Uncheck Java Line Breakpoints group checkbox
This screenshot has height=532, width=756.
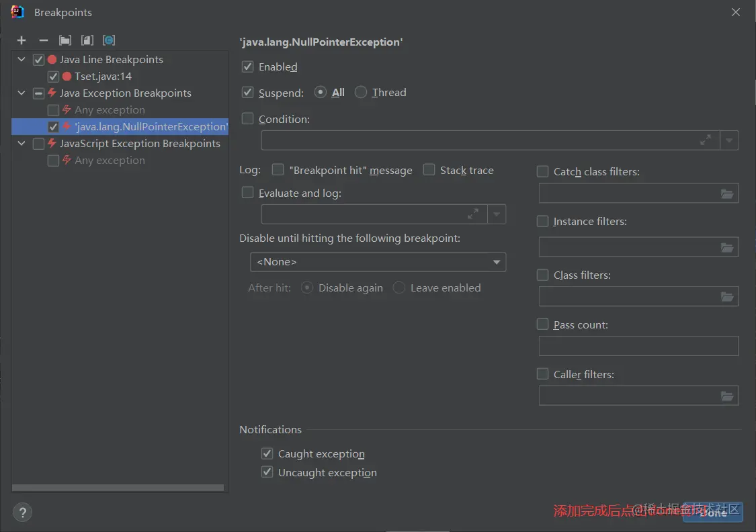(x=38, y=60)
